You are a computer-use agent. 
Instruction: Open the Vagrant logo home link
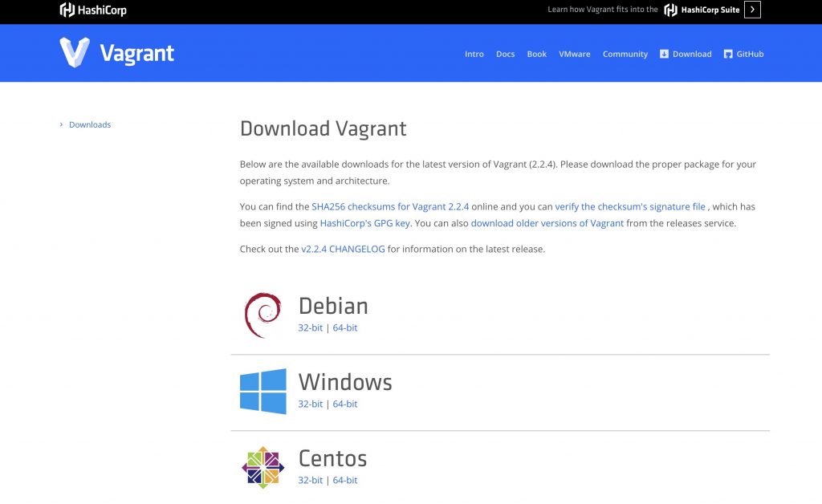[x=116, y=53]
